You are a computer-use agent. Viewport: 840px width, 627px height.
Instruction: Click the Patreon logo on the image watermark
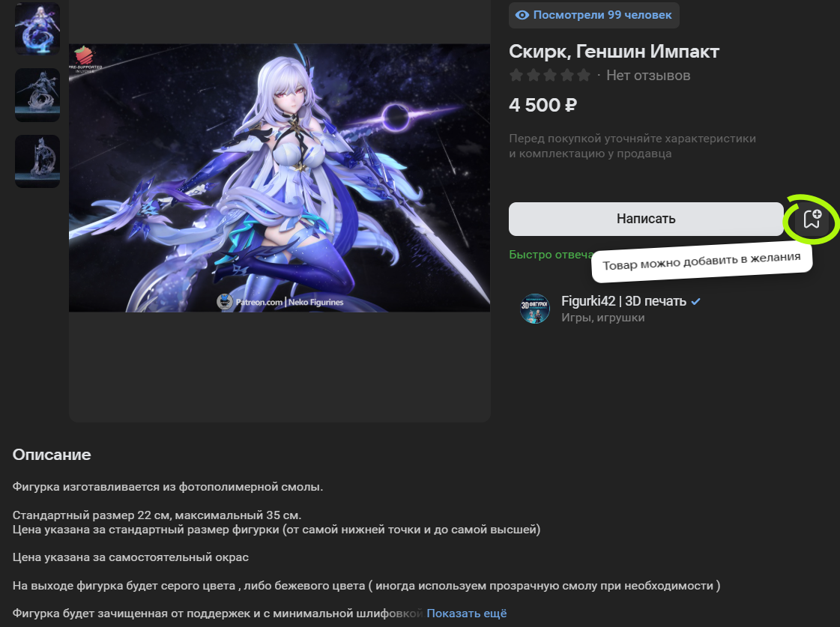point(225,301)
